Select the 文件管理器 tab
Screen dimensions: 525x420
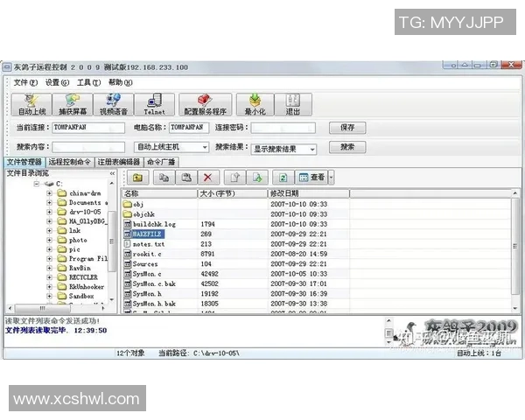[x=24, y=162]
